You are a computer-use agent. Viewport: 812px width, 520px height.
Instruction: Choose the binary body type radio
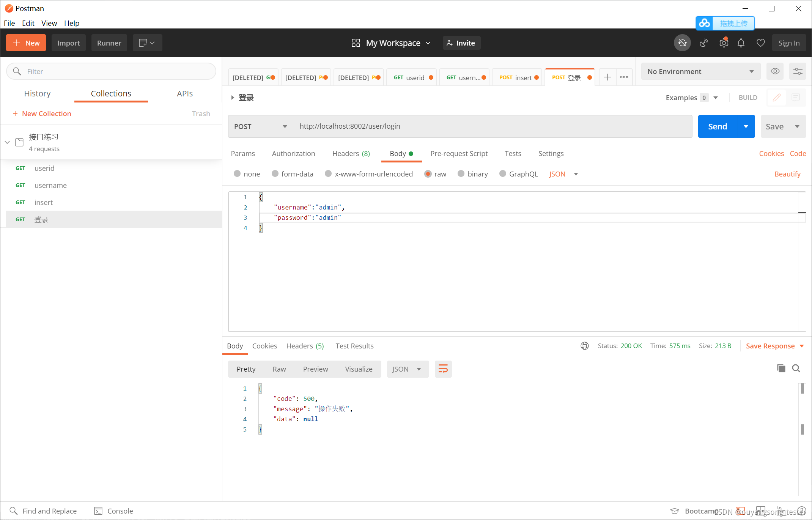pos(461,174)
